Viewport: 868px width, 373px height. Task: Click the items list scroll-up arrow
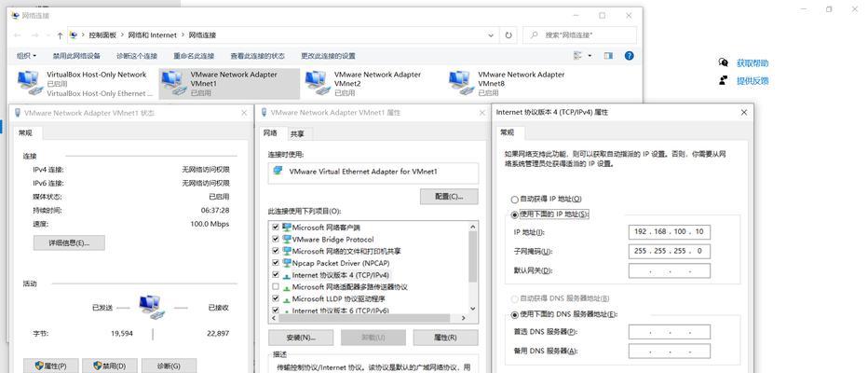click(472, 226)
